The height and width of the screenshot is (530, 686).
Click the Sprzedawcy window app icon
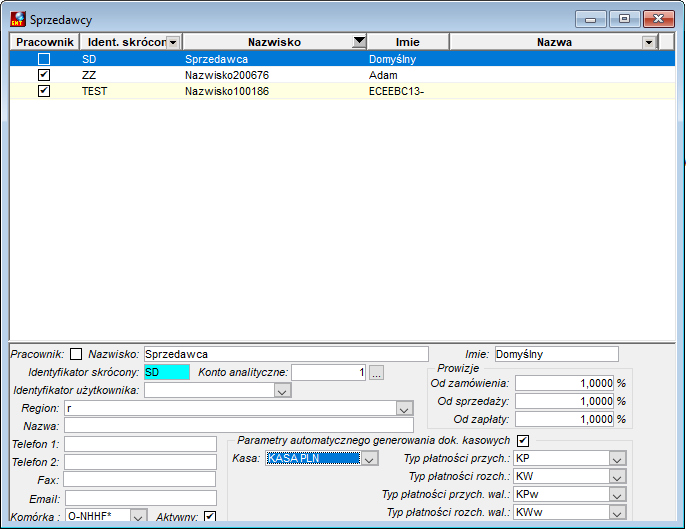pyautogui.click(x=18, y=19)
